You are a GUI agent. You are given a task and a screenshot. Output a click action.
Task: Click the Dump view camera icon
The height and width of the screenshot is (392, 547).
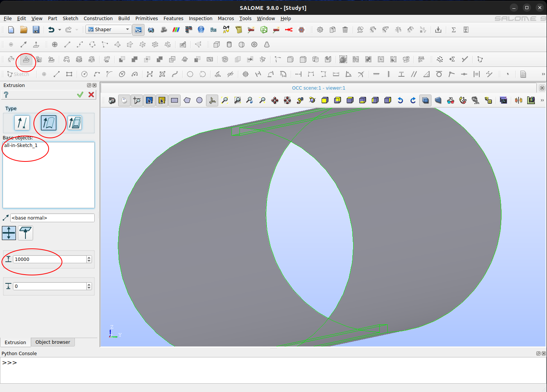click(x=112, y=100)
